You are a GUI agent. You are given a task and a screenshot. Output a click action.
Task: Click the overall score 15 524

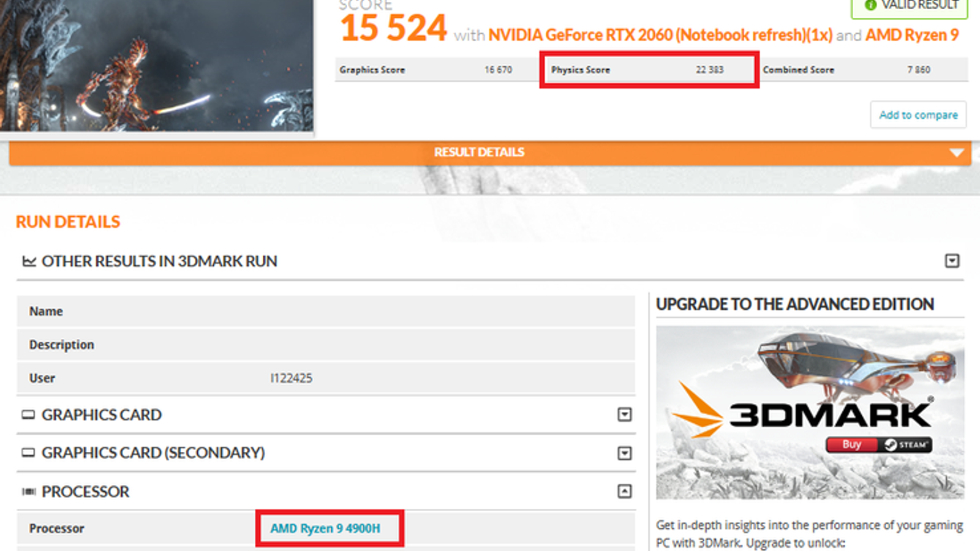point(394,29)
